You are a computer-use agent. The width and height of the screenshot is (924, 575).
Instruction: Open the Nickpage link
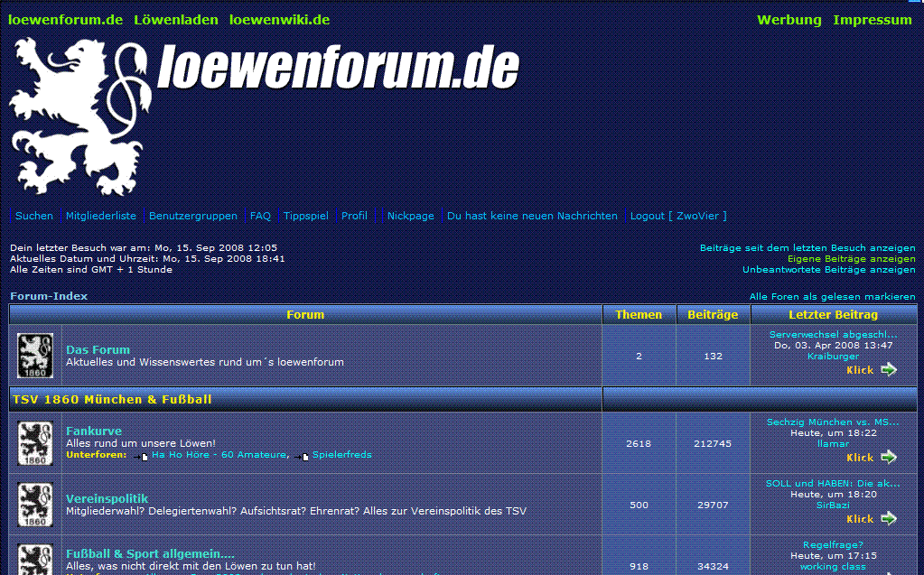click(411, 216)
